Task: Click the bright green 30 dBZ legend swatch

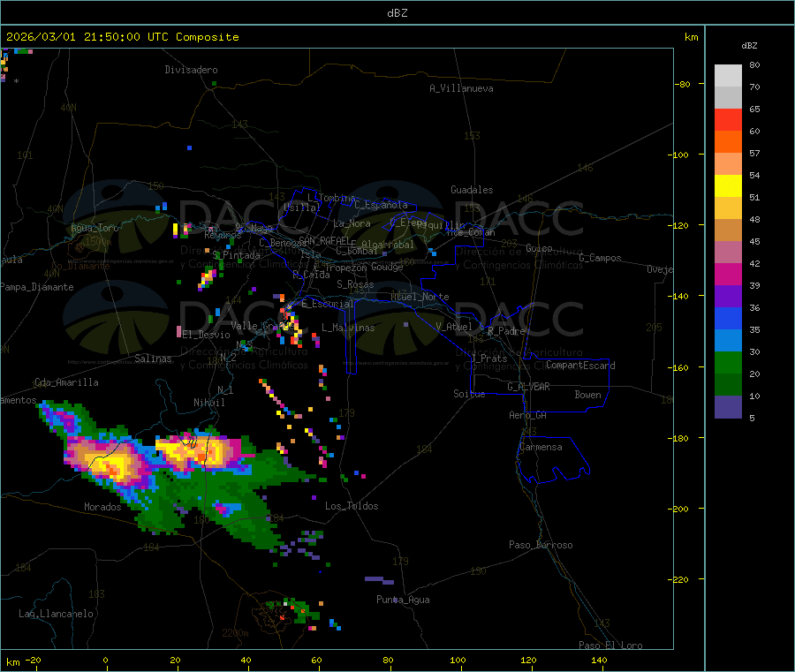Action: tap(728, 363)
